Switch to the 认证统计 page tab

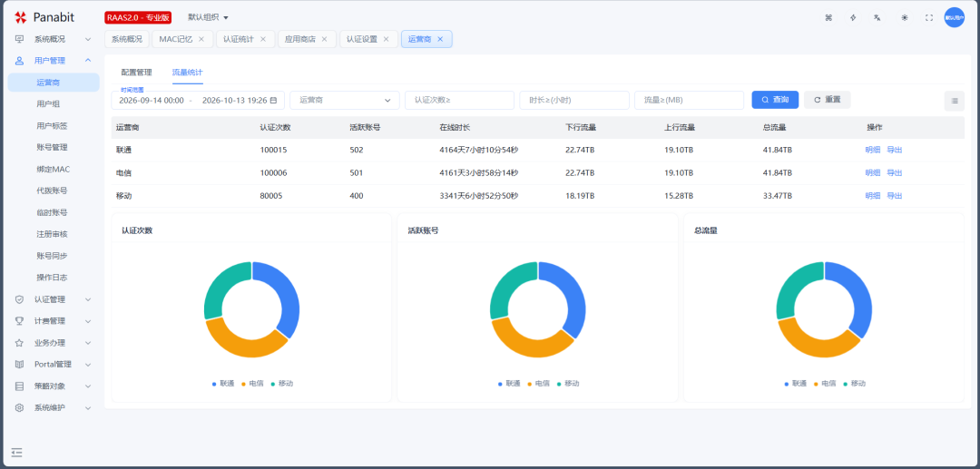(238, 39)
